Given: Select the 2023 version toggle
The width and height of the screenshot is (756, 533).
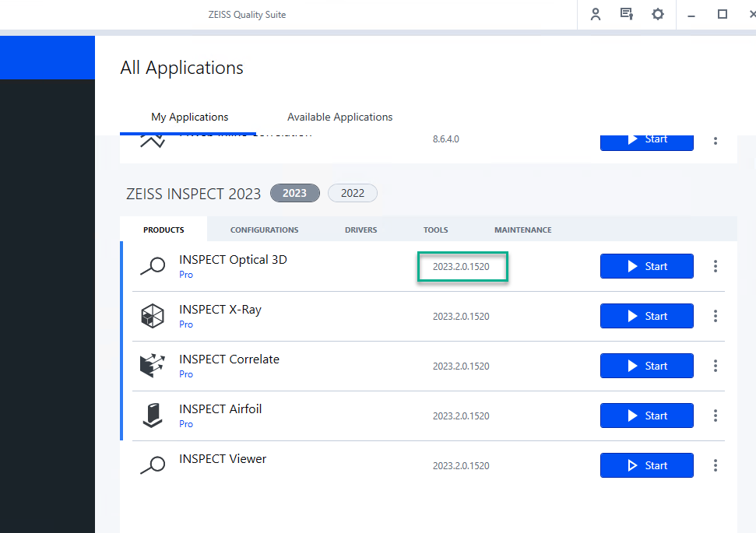Looking at the screenshot, I should [x=294, y=193].
